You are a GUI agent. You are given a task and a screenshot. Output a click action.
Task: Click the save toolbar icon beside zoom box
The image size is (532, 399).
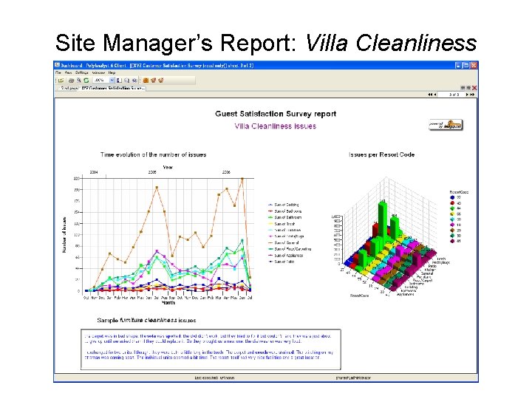click(119, 81)
